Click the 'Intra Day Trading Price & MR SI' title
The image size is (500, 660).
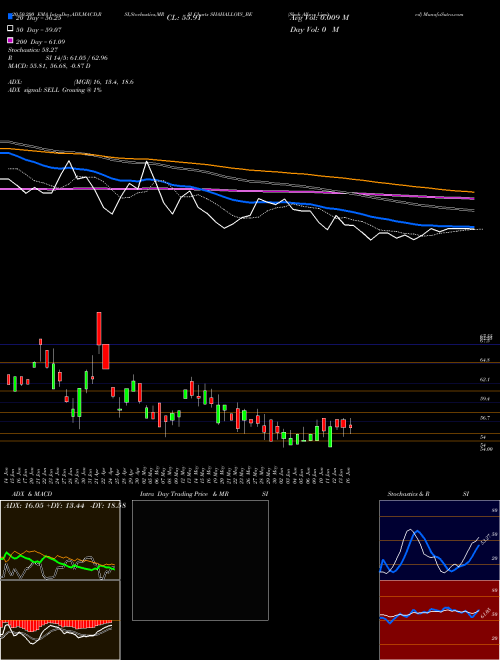[x=204, y=494]
